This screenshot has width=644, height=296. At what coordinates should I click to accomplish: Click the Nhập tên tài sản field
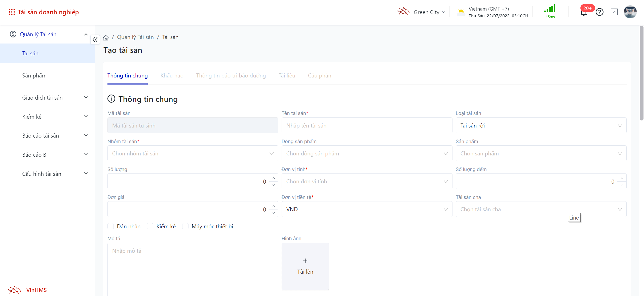click(366, 125)
